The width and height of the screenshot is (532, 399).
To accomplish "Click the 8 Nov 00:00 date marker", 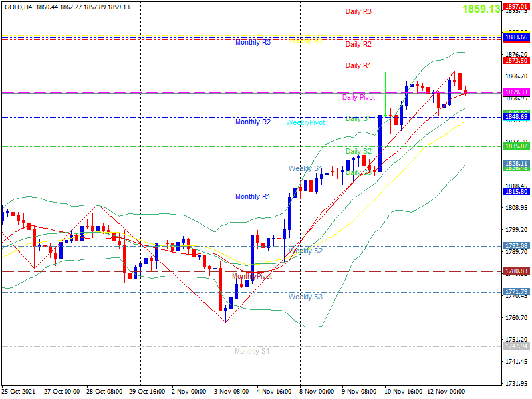I will click(317, 392).
